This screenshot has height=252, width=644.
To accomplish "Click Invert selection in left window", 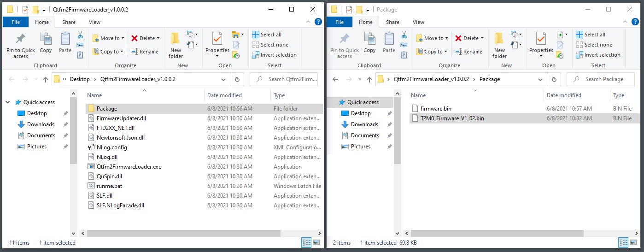I will 275,55.
